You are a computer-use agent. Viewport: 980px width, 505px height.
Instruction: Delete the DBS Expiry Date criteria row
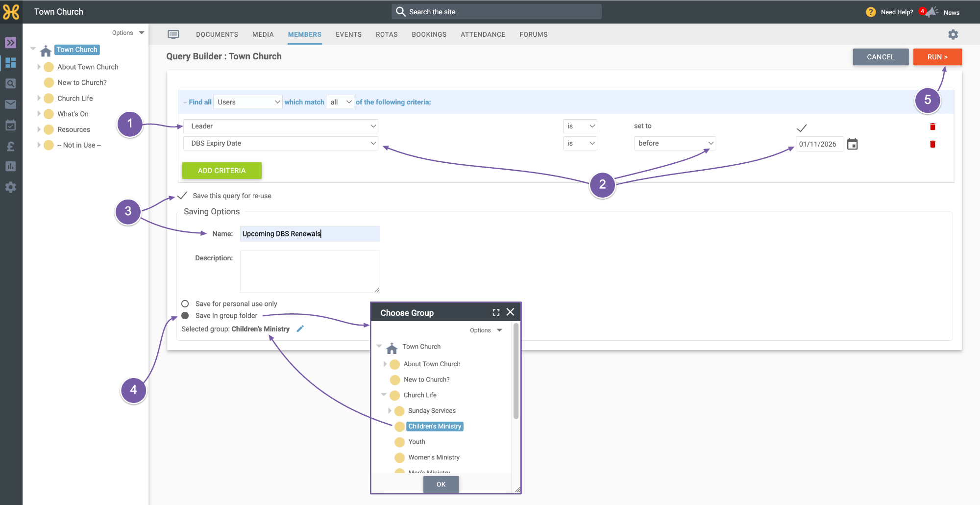(932, 144)
